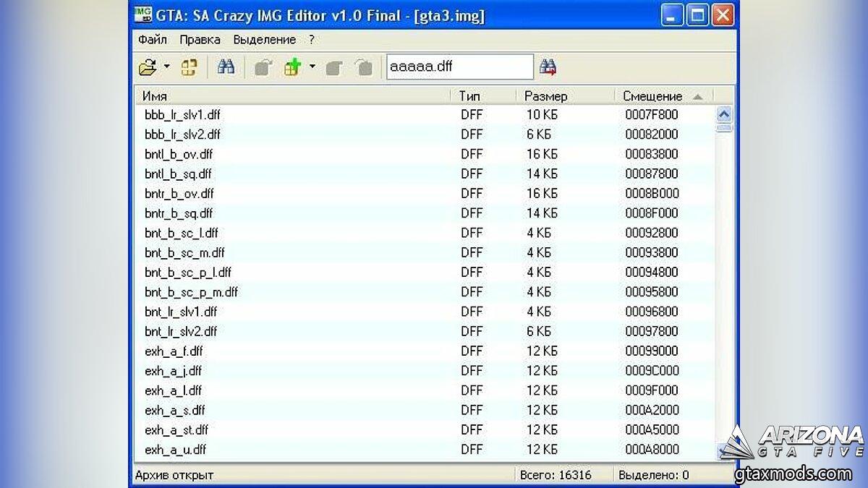
Task: Click the rebuild archive icon
Action: click(190, 68)
